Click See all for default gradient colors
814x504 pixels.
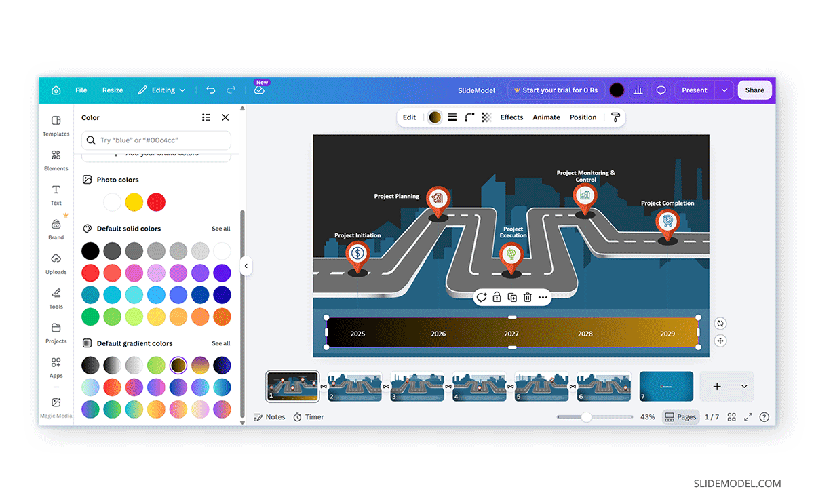click(x=220, y=343)
